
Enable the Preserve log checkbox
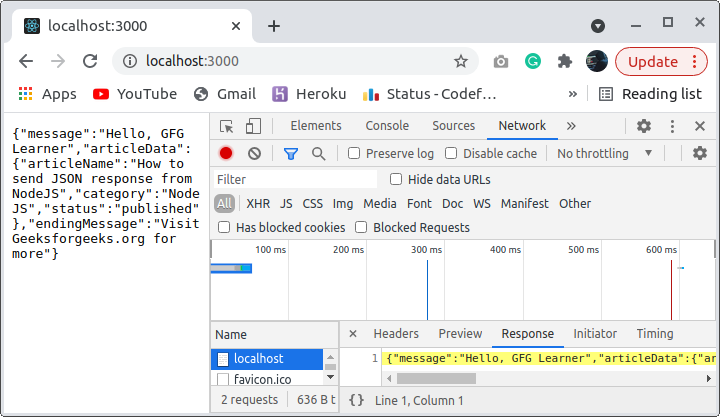354,153
